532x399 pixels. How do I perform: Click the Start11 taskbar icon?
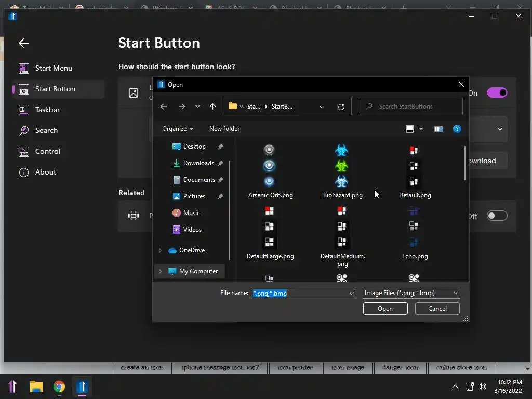point(82,387)
